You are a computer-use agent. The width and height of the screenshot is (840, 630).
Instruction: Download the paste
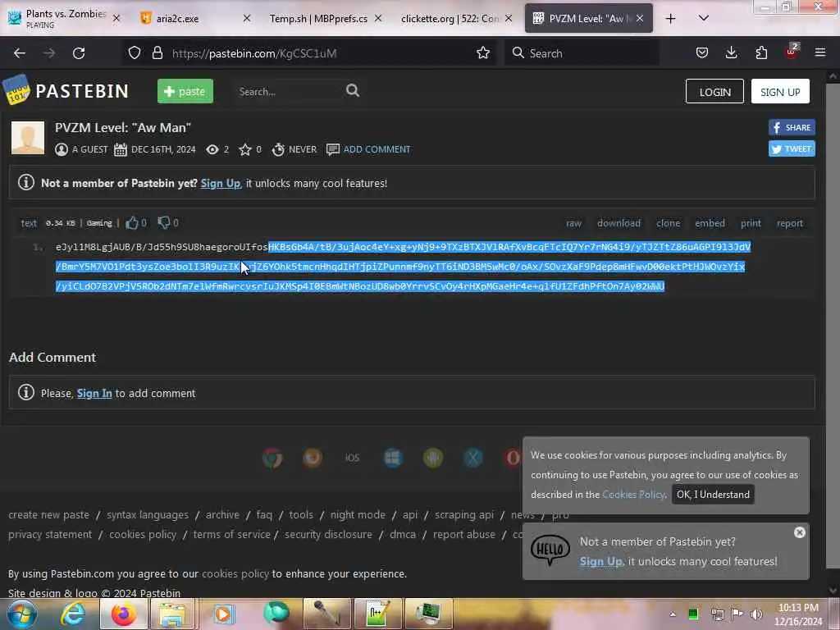coord(619,223)
